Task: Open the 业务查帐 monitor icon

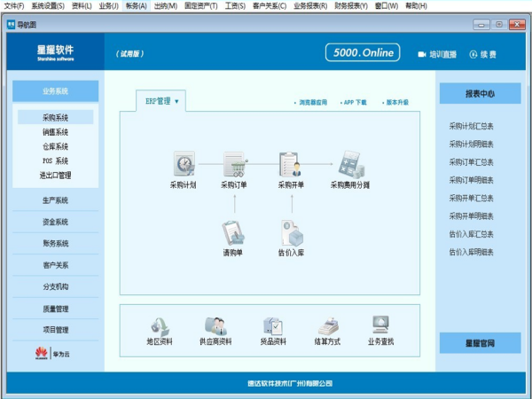Action: (x=381, y=325)
